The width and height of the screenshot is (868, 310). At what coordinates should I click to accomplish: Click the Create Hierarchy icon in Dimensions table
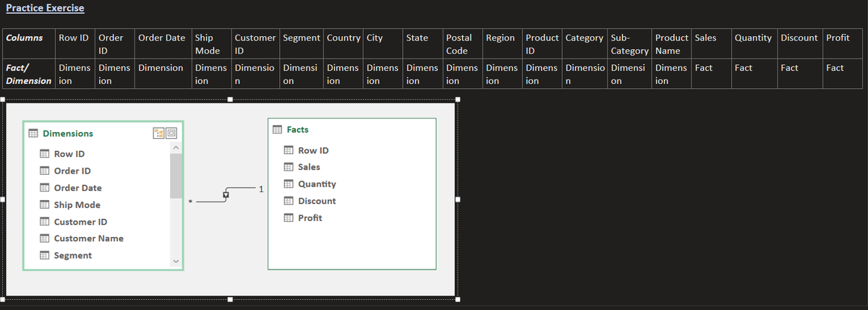(x=158, y=133)
